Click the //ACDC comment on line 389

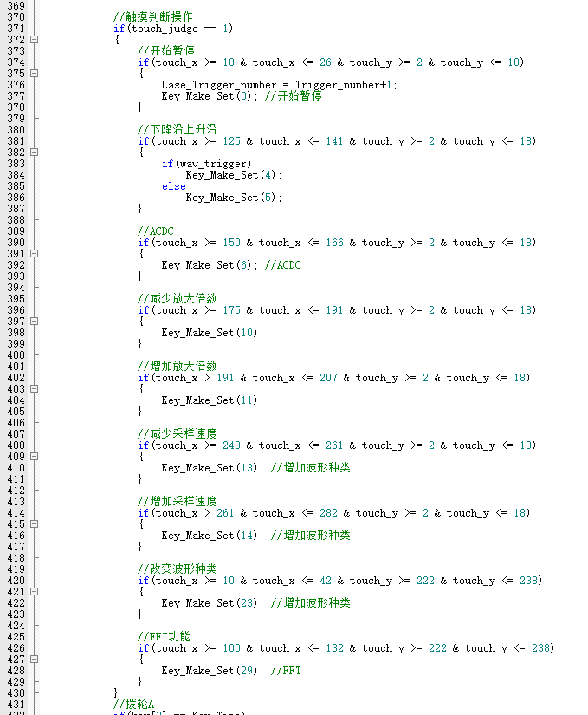156,231
